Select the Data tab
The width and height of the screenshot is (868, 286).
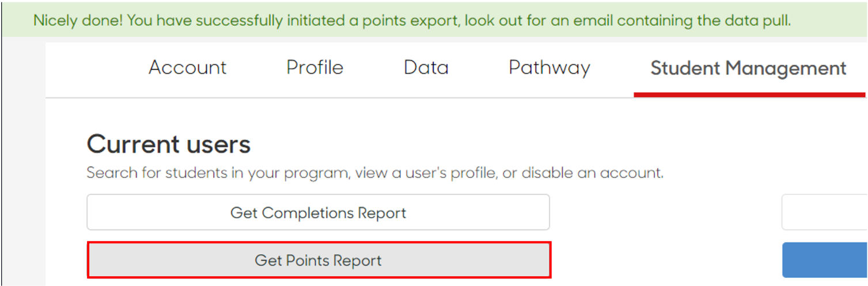(426, 68)
